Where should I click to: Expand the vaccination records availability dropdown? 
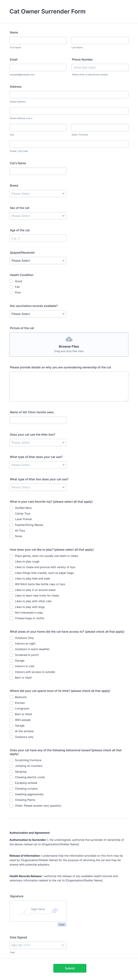[x=38, y=314]
